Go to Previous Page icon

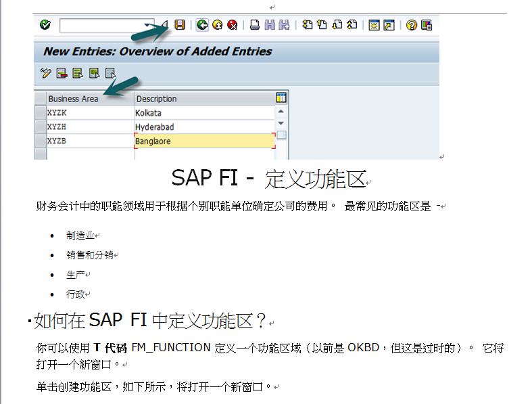[x=322, y=25]
